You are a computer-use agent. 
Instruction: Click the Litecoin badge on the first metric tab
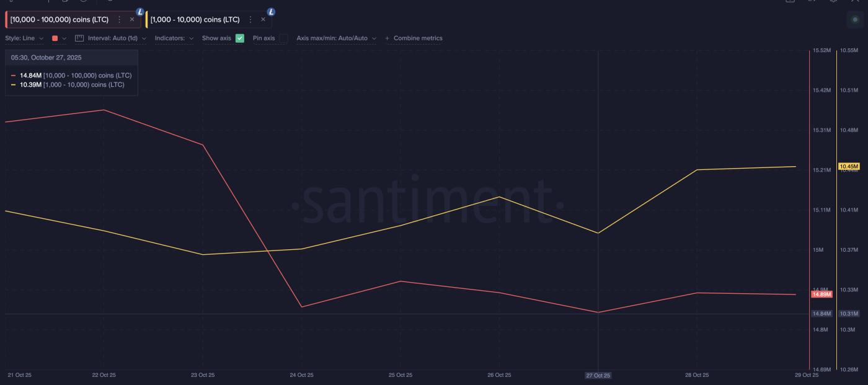pyautogui.click(x=141, y=11)
